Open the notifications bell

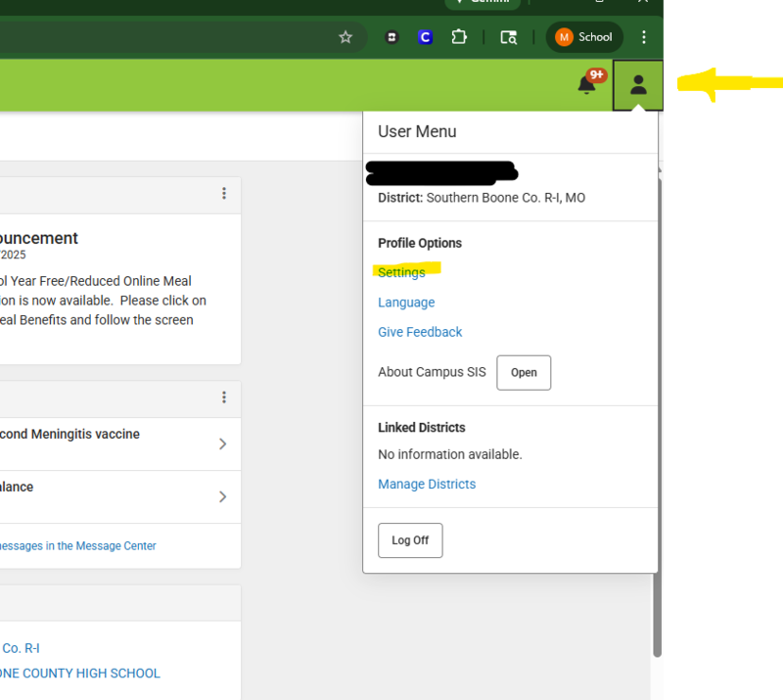coord(587,85)
